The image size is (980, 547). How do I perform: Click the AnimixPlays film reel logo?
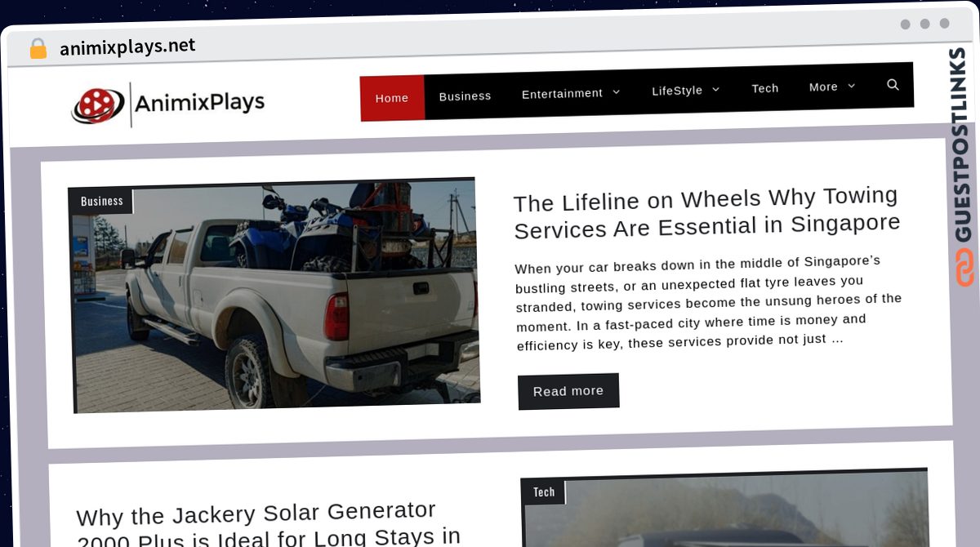click(98, 105)
